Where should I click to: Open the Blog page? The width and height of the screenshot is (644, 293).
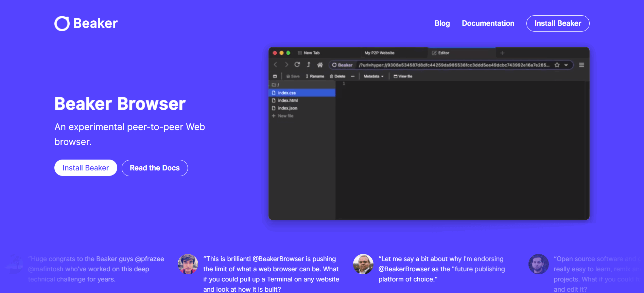[442, 23]
